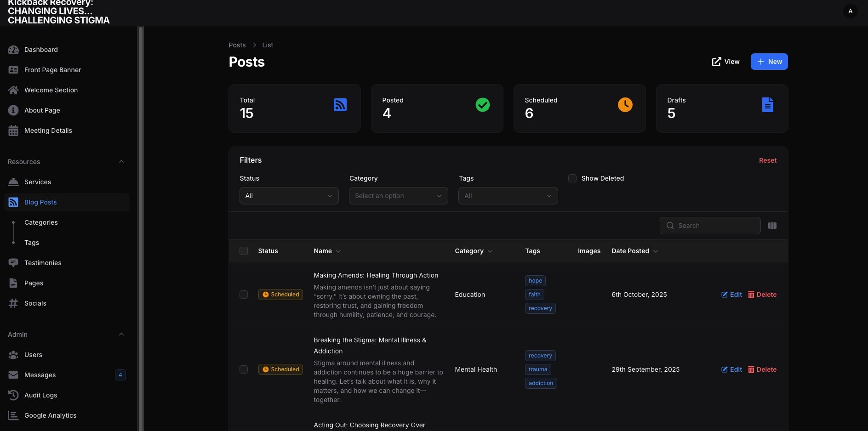868x431 pixels.
Task: Enable the Show Deleted checkbox
Action: pos(572,178)
